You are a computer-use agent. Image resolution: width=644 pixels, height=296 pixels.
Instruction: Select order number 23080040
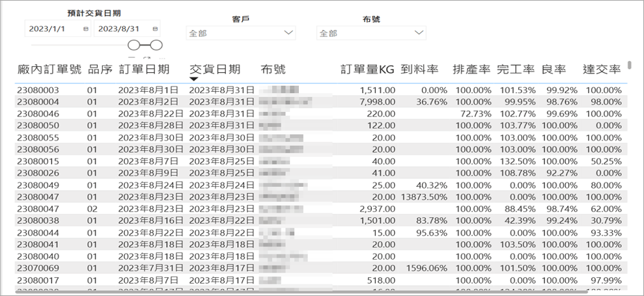click(38, 256)
